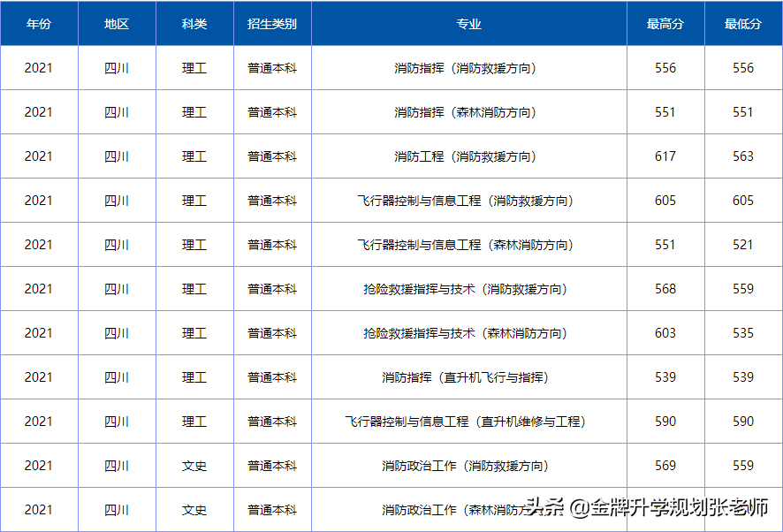Click the score 521 in 最低分 column
Image resolution: width=783 pixels, height=532 pixels.
coord(742,244)
